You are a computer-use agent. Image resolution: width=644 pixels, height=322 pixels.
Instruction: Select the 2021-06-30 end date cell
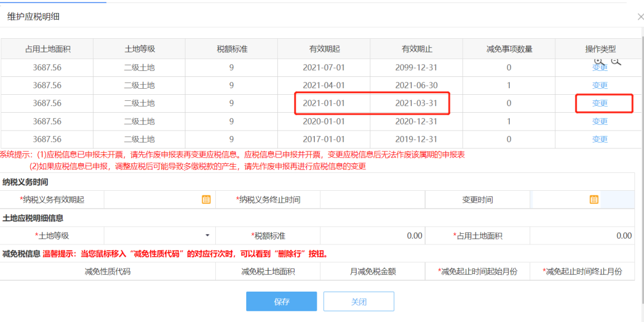click(x=416, y=85)
